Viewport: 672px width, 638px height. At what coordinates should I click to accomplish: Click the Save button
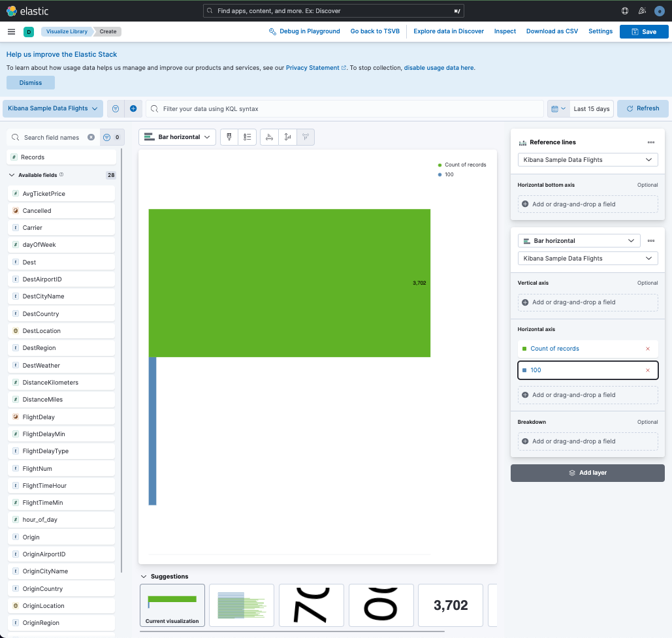(644, 31)
